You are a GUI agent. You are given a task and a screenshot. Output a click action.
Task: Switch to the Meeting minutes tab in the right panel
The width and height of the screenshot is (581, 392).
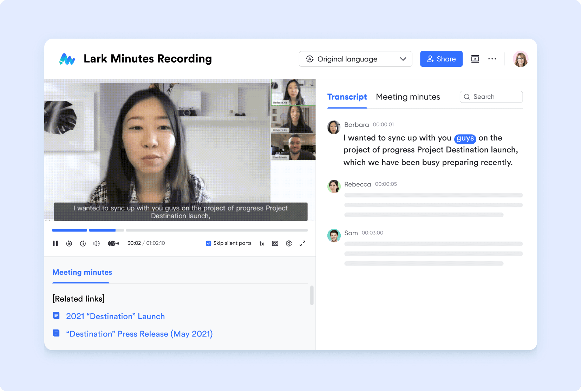pyautogui.click(x=408, y=97)
